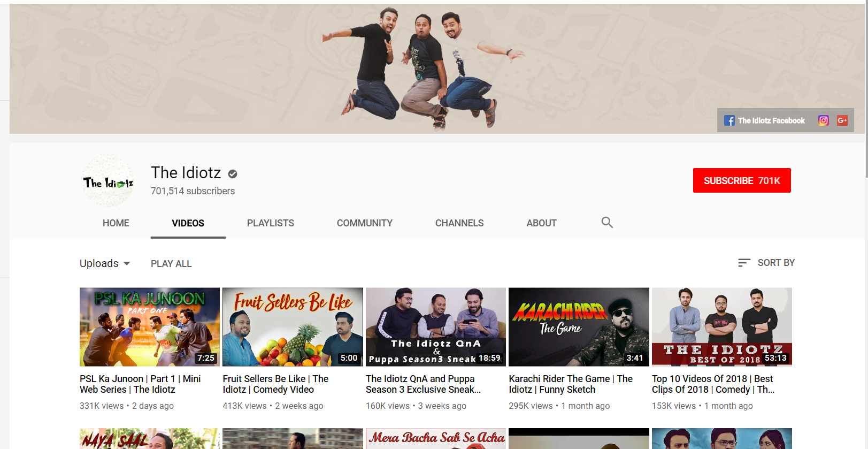Click The Idiotz channel name heading

186,173
